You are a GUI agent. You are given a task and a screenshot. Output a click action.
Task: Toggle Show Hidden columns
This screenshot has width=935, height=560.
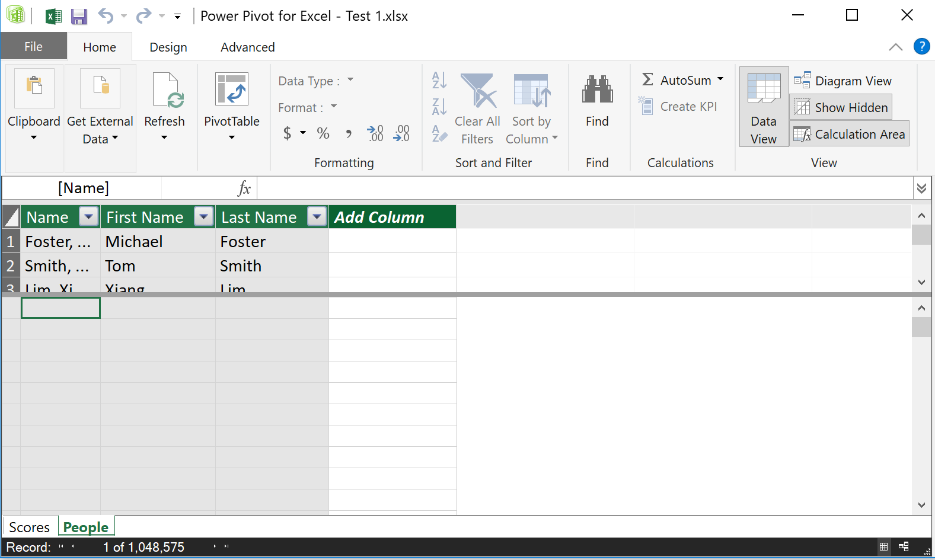point(841,107)
